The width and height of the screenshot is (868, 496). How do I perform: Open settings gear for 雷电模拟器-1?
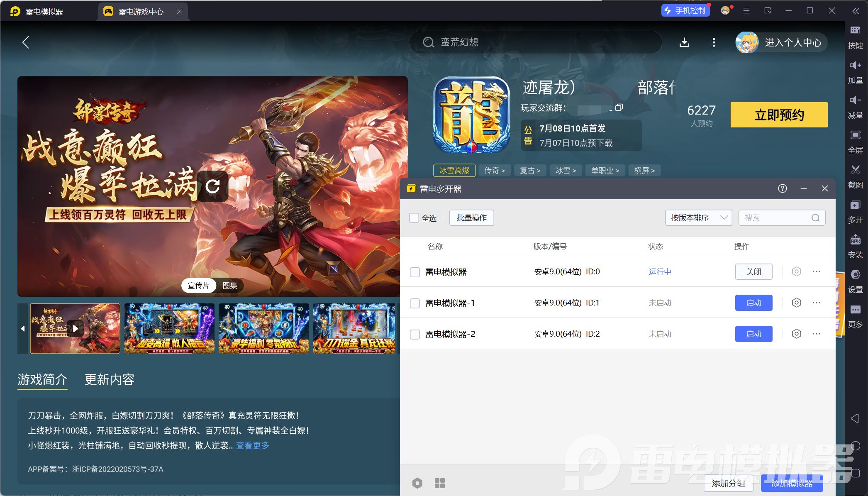pyautogui.click(x=796, y=303)
